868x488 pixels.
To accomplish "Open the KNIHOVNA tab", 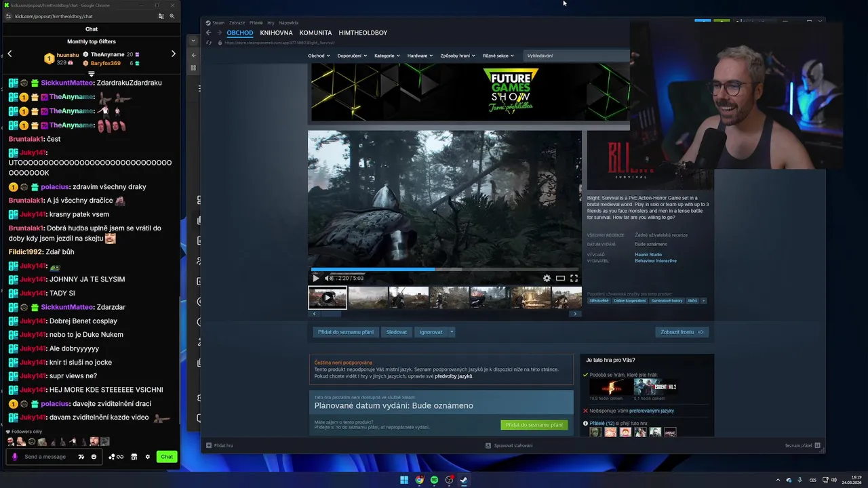I will point(276,33).
